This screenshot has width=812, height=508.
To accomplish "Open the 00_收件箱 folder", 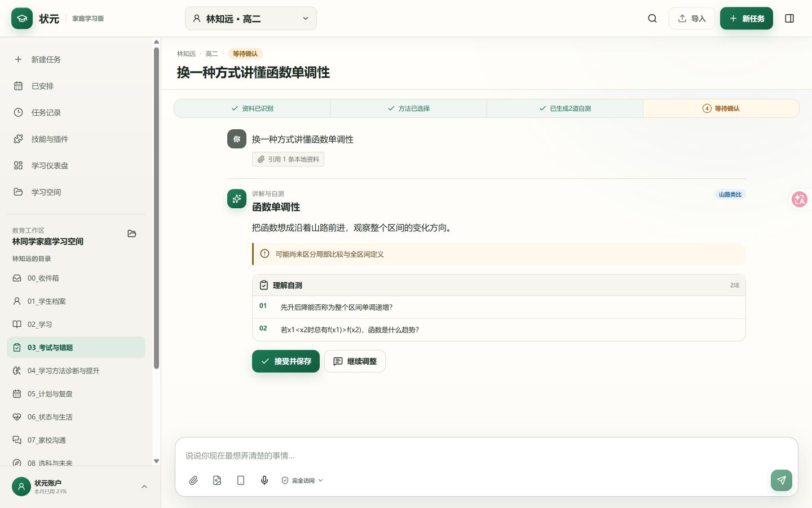I will (x=76, y=278).
